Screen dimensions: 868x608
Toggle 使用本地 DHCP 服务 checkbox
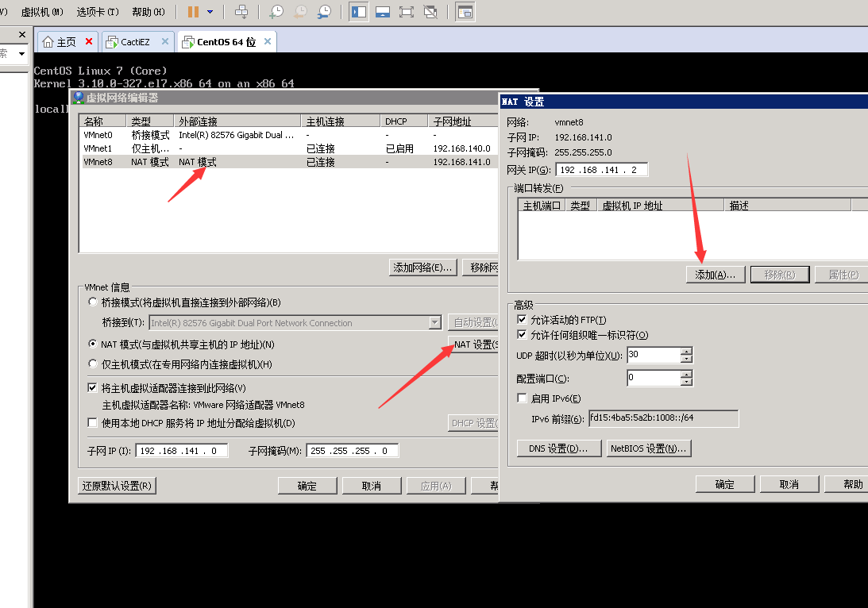(x=93, y=423)
